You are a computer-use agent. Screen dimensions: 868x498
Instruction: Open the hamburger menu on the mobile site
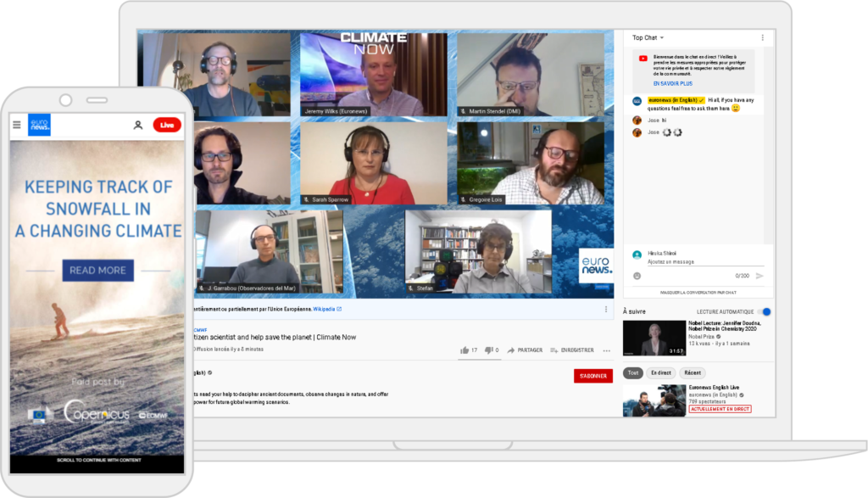click(x=17, y=125)
